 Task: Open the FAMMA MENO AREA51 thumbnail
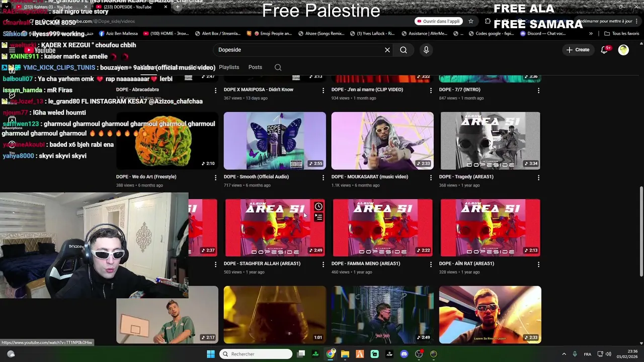[382, 228]
